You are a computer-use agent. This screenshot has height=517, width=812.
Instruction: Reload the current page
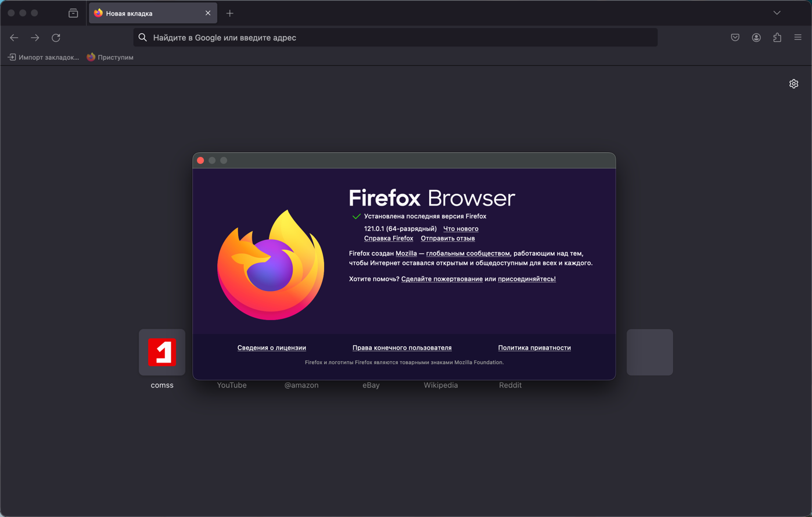pos(56,38)
